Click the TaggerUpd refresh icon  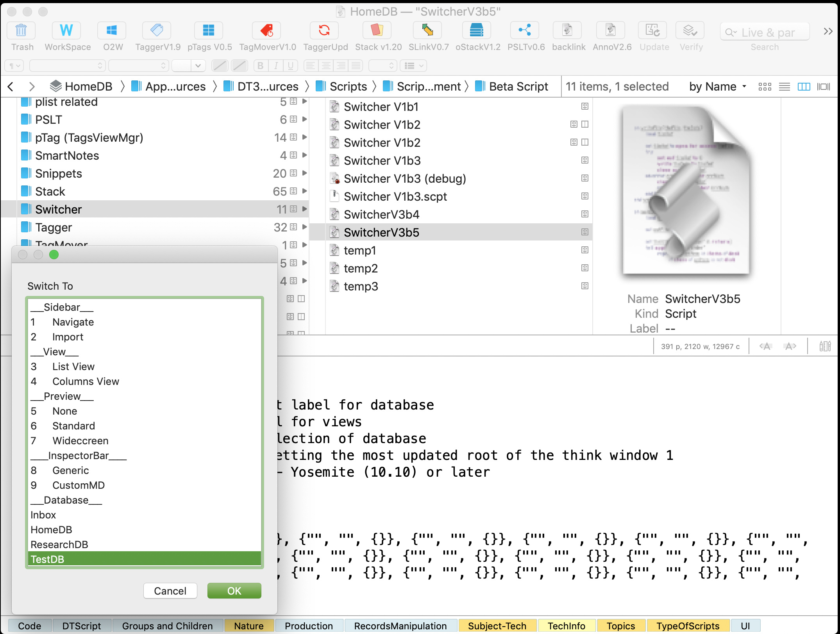click(x=325, y=31)
